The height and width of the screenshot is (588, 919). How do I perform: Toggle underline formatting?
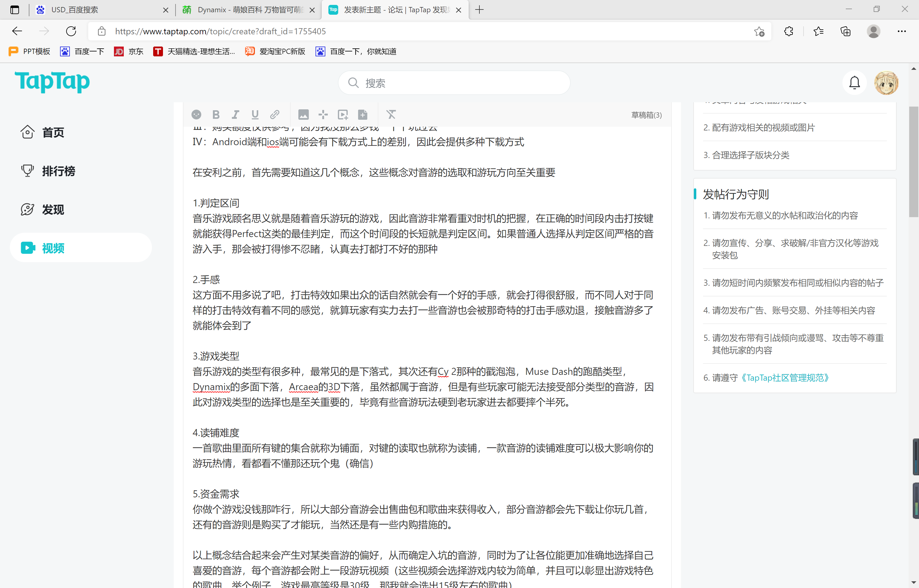point(255,115)
